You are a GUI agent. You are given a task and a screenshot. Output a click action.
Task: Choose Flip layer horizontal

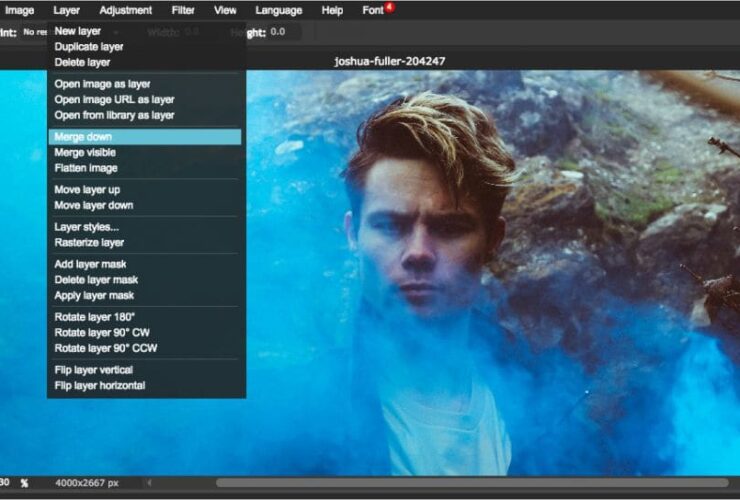click(144, 386)
